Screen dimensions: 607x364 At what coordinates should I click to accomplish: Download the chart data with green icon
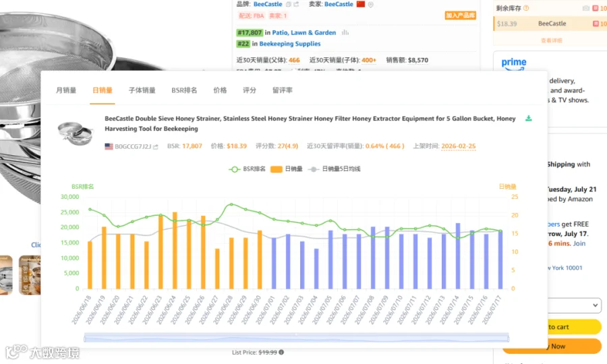click(528, 119)
